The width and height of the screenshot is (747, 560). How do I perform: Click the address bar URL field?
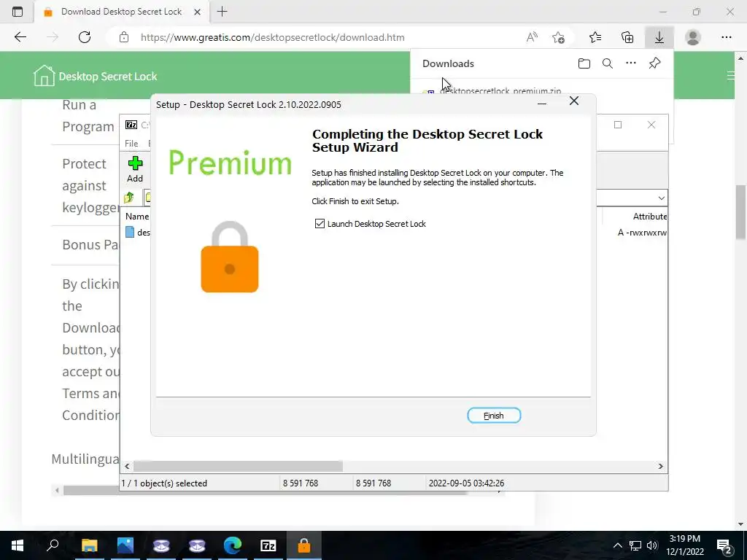point(273,37)
